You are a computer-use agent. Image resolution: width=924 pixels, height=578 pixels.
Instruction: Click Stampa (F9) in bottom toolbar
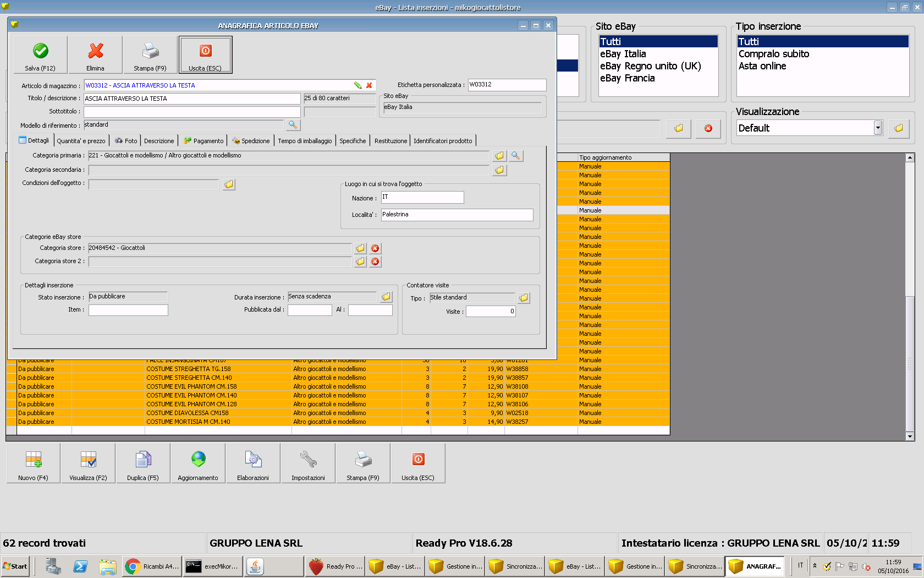(363, 464)
